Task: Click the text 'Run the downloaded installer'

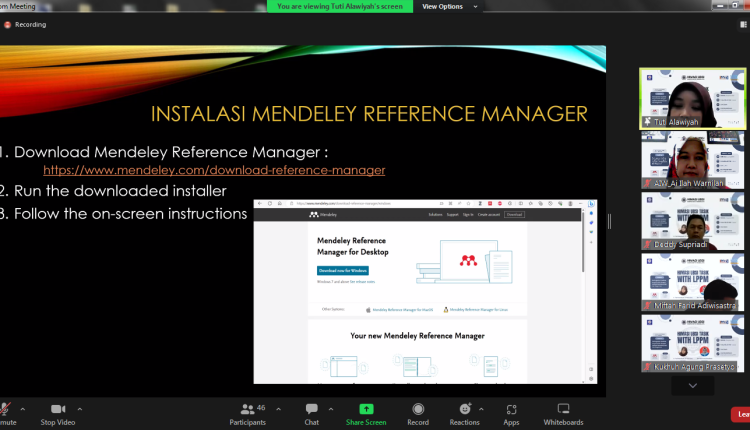Action: (120, 191)
